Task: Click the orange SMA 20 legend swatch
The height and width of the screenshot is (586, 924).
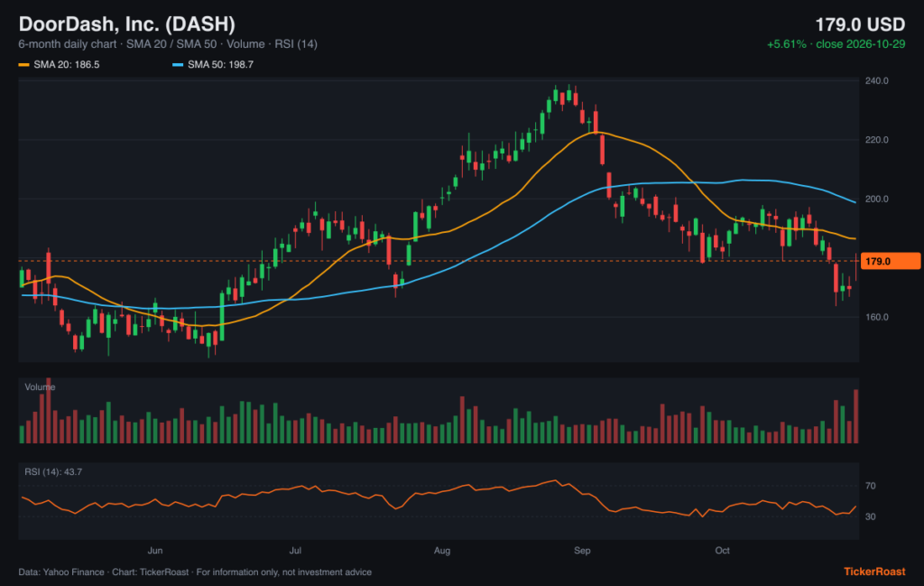Action: (23, 65)
